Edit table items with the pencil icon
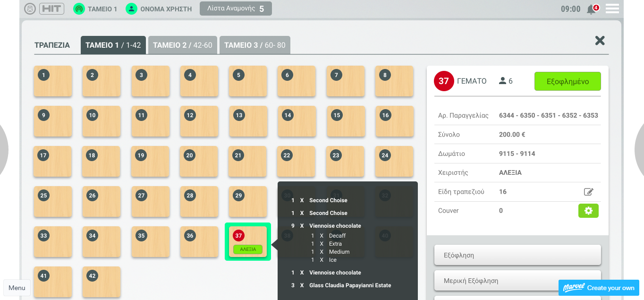This screenshot has width=644, height=300. click(x=588, y=192)
